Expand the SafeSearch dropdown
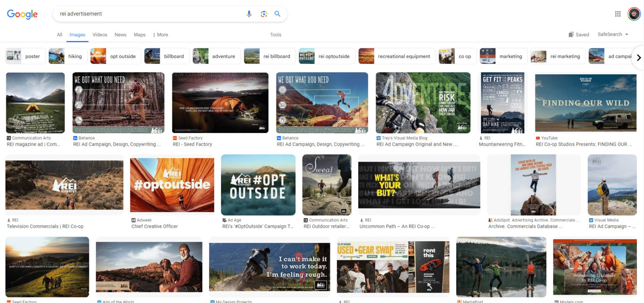 pos(613,34)
